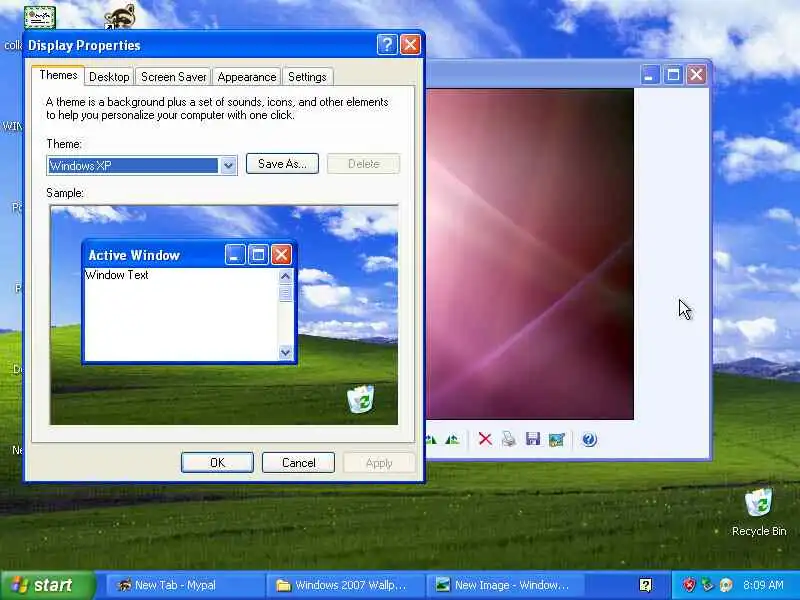
Task: Click the Mypal raccoon desktop shortcut
Action: tap(120, 16)
